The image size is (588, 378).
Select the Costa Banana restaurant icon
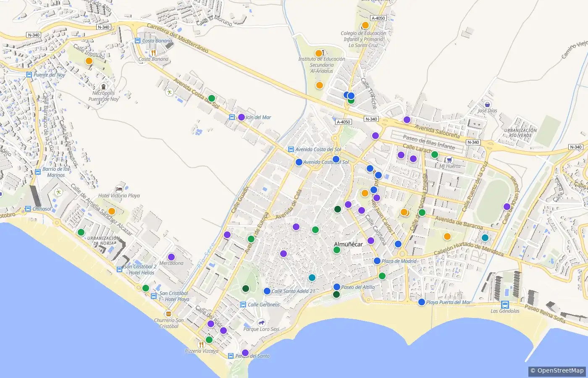pyautogui.click(x=154, y=52)
